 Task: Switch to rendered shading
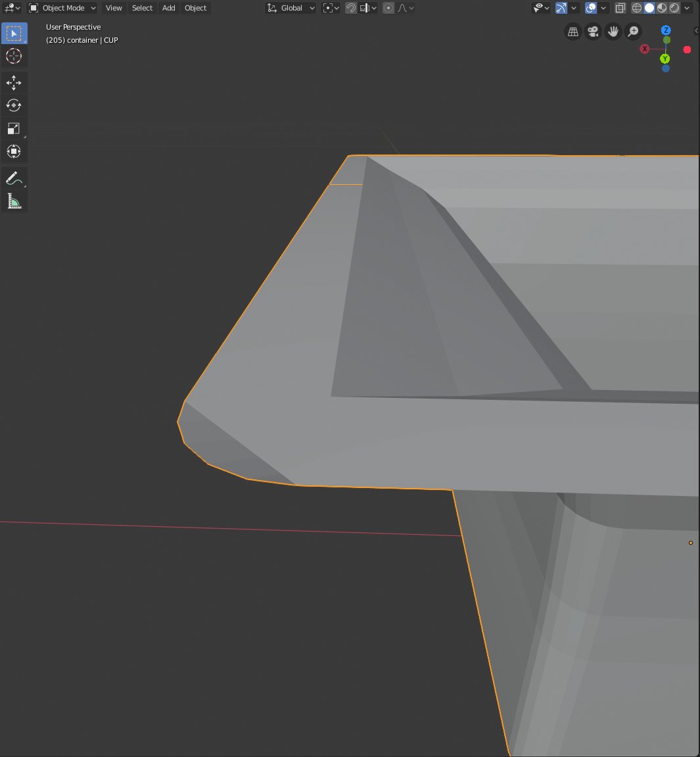point(674,8)
